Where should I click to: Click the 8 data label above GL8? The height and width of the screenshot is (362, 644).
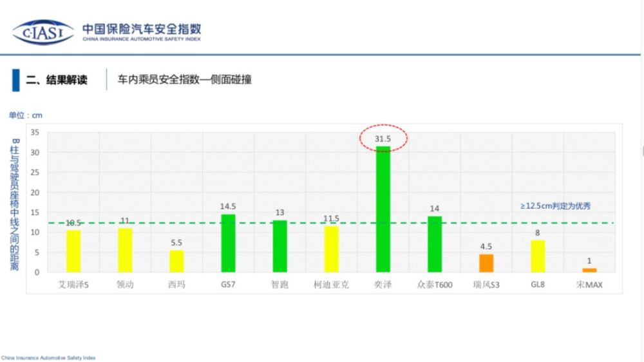coord(537,233)
